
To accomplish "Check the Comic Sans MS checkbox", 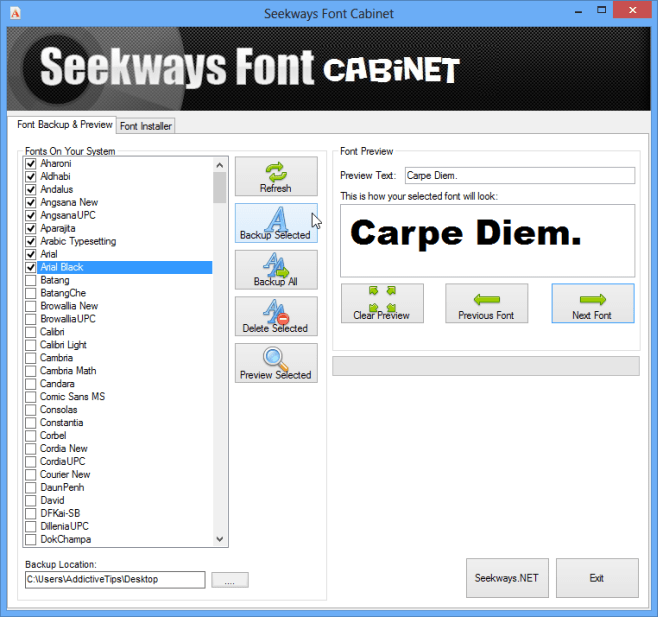I will coord(31,397).
